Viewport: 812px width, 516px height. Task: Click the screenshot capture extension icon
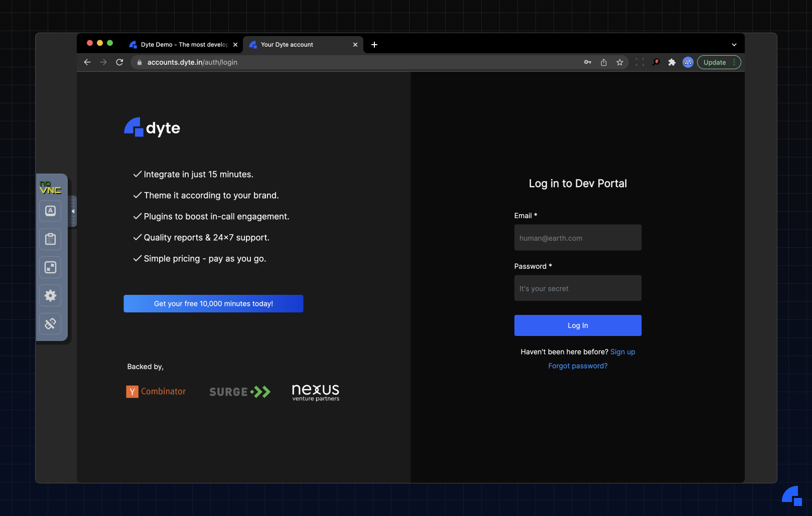(x=640, y=62)
